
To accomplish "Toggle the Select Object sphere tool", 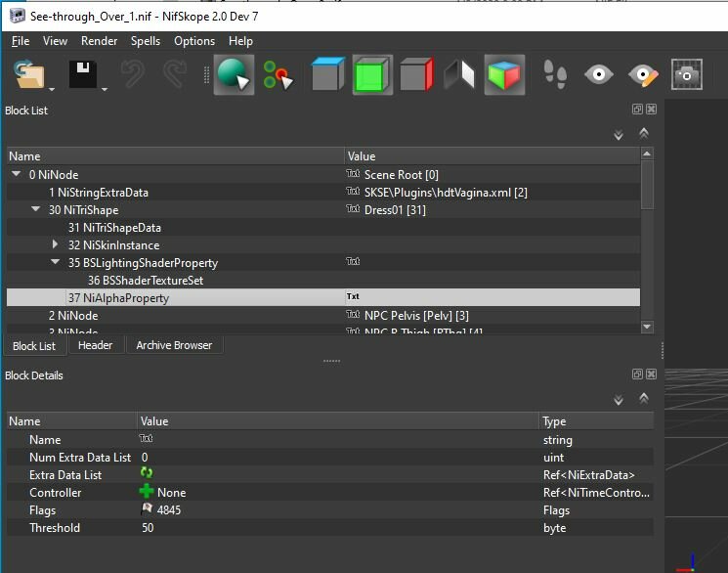I will (x=234, y=74).
